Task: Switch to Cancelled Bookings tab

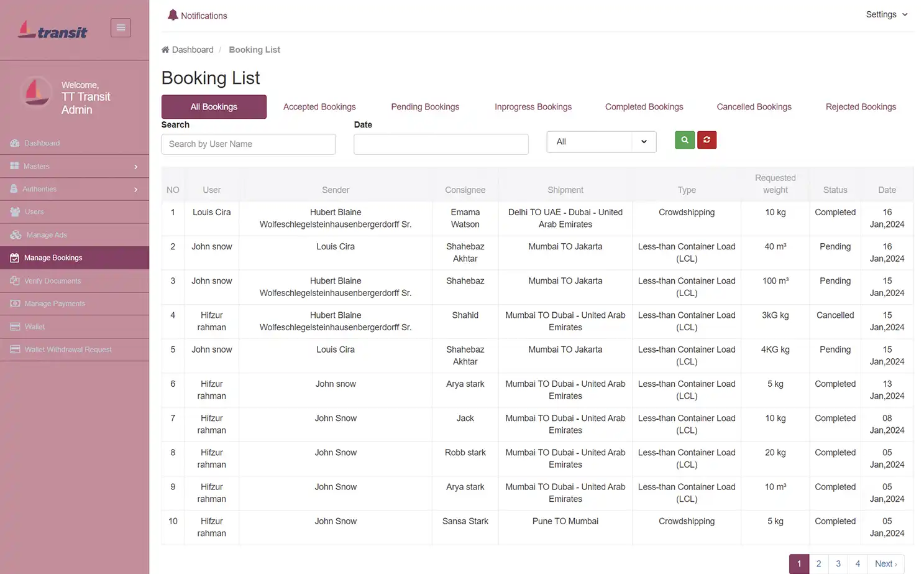Action: pyautogui.click(x=754, y=106)
